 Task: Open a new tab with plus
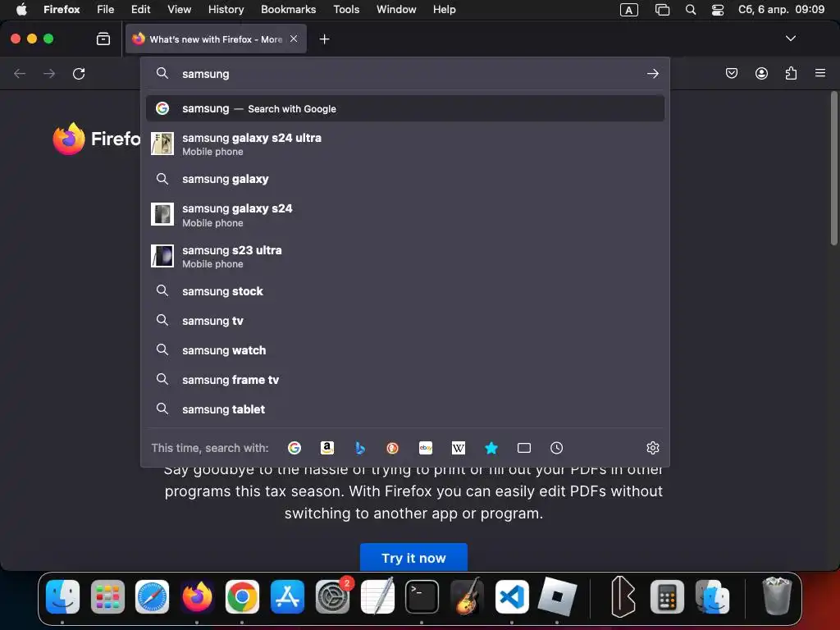(324, 39)
